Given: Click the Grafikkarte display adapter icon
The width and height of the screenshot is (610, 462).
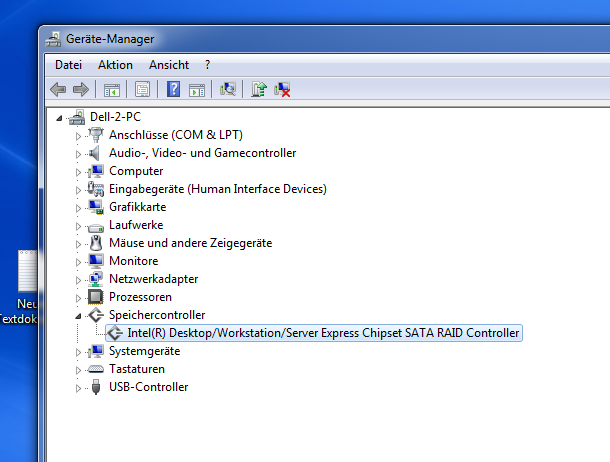Looking at the screenshot, I should 96,207.
